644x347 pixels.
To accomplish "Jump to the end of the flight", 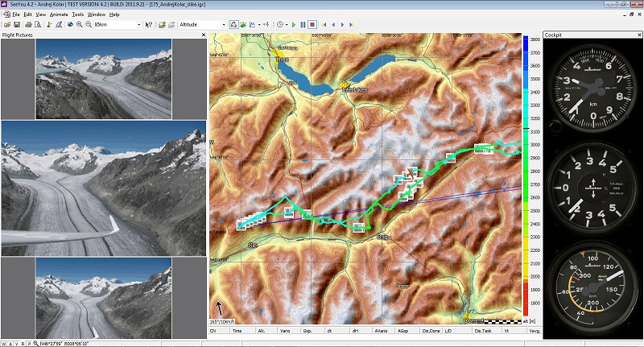I will [x=353, y=25].
